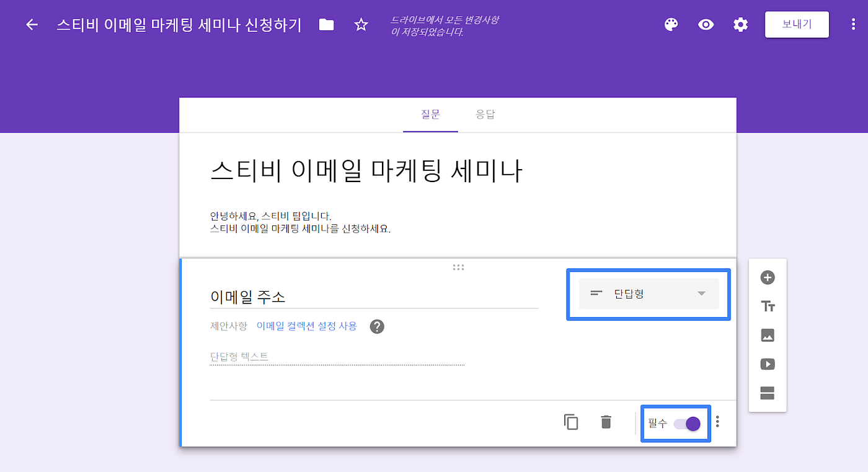Delete the 이메일 주소 question
This screenshot has width=868, height=472.
tap(606, 422)
